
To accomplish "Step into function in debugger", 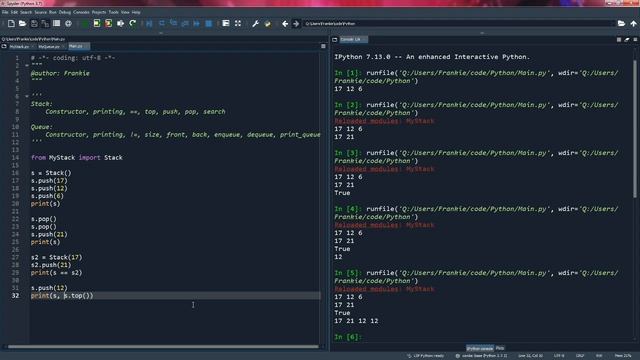I will [173, 24].
